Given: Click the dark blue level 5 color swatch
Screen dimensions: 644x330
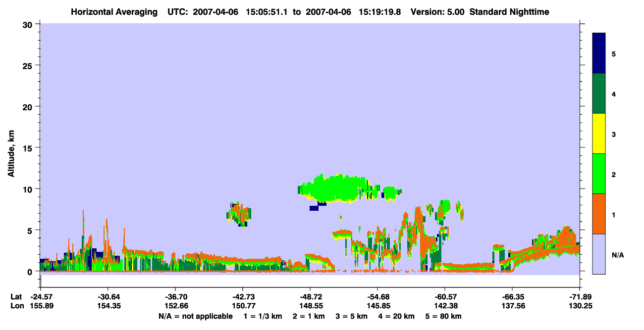Looking at the screenshot, I should pyautogui.click(x=599, y=53).
